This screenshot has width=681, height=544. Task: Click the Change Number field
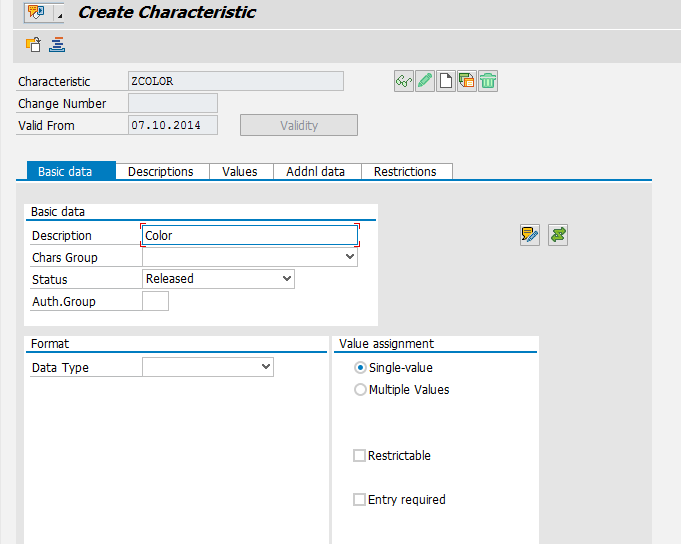pos(173,103)
